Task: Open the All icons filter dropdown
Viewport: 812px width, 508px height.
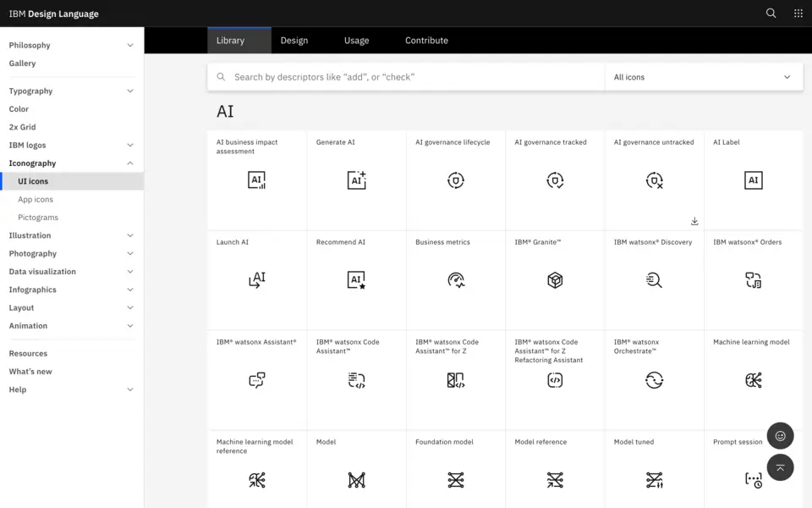Action: (703, 77)
